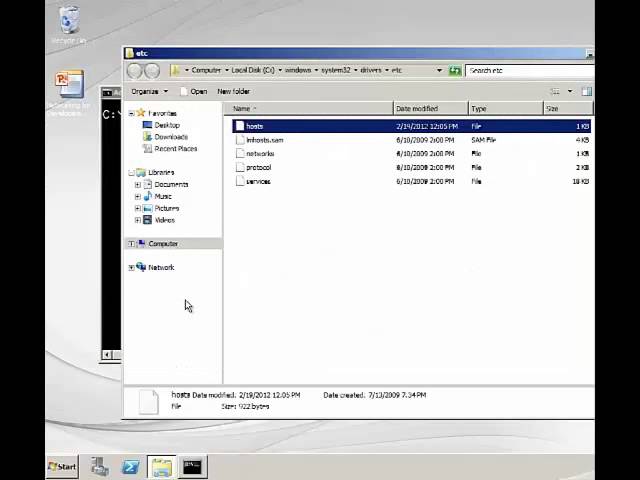Click the lmhosts.sam file icon

240,140
